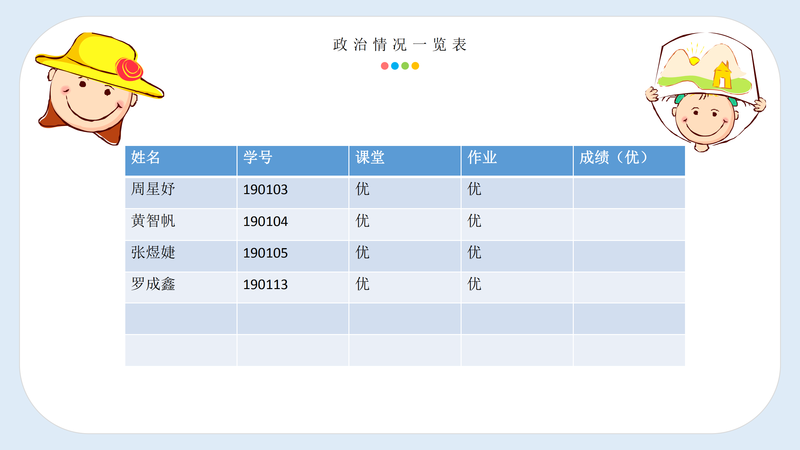Image resolution: width=800 pixels, height=450 pixels.
Task: Click the name cell 黄智帆
Action: (181, 224)
